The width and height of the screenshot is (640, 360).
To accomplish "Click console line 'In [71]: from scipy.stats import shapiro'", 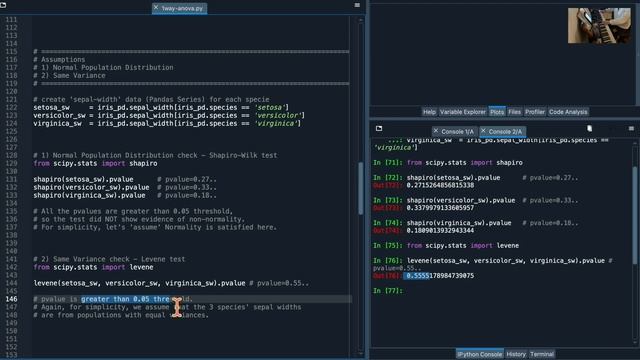I will tap(448, 162).
